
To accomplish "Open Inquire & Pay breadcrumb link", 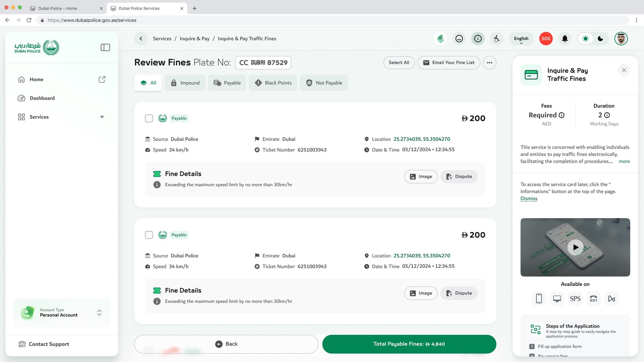I will (195, 39).
